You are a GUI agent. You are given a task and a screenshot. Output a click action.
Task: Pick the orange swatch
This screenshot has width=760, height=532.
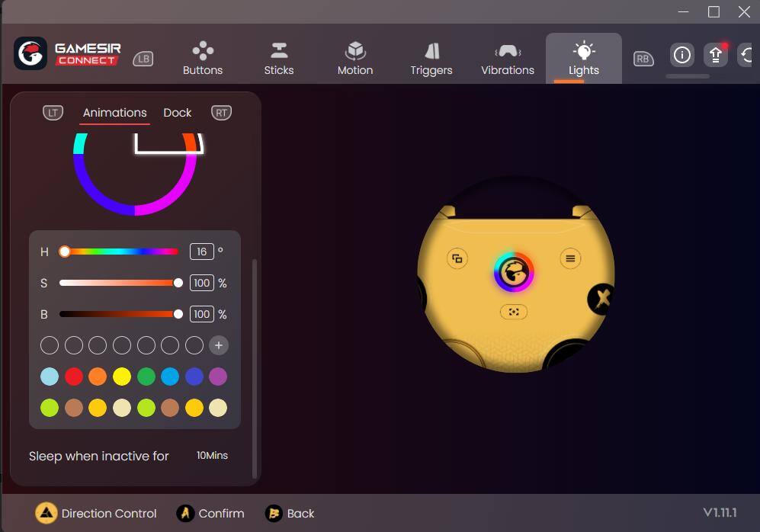pyautogui.click(x=98, y=377)
